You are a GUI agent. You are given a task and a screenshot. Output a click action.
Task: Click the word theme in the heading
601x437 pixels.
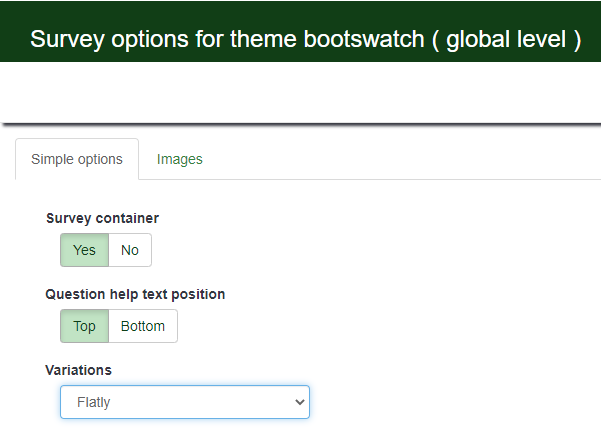coord(276,40)
